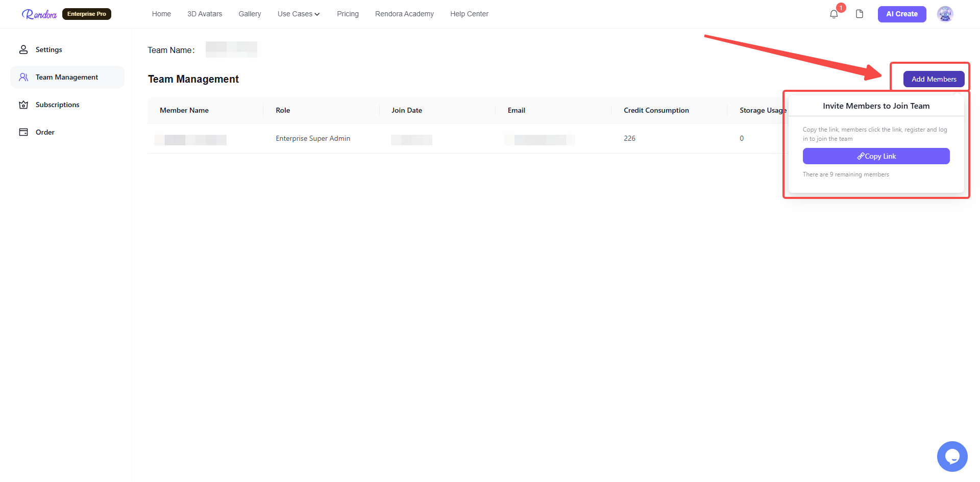Click the 226 credit consumption value
Image resolution: width=980 pixels, height=482 pixels.
coord(629,138)
